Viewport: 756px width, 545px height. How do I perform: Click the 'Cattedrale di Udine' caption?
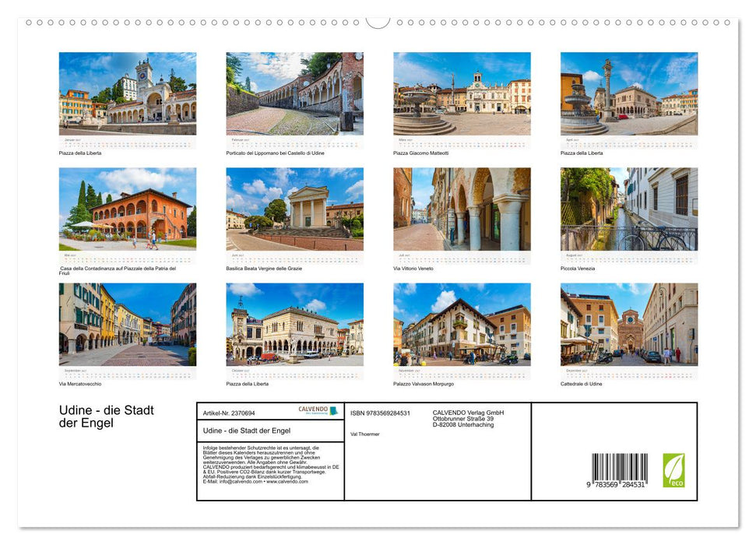point(581,384)
